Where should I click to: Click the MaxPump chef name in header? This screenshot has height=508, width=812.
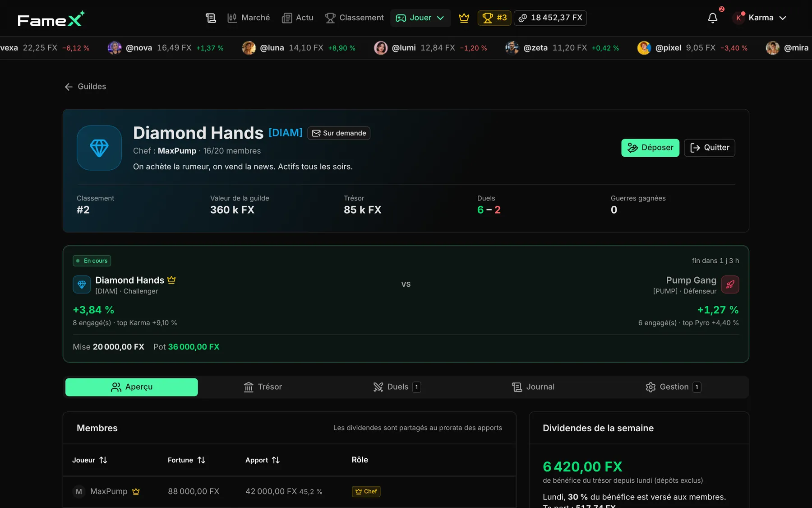[x=177, y=151]
